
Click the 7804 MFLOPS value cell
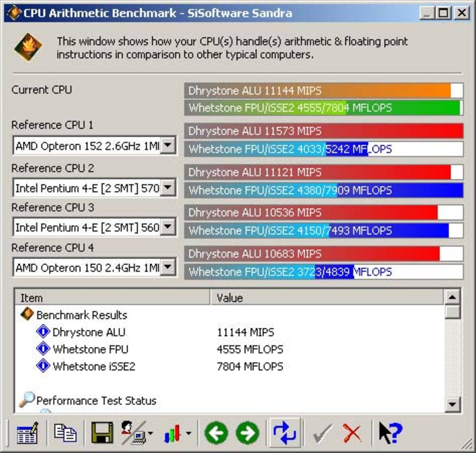point(250,366)
